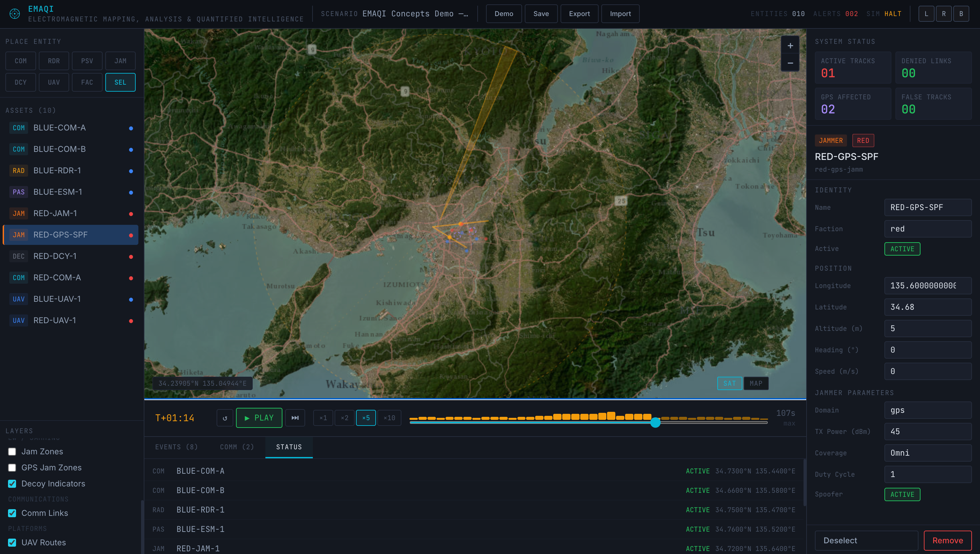Select the JAM place entity tool
The height and width of the screenshot is (554, 980).
[x=120, y=61]
